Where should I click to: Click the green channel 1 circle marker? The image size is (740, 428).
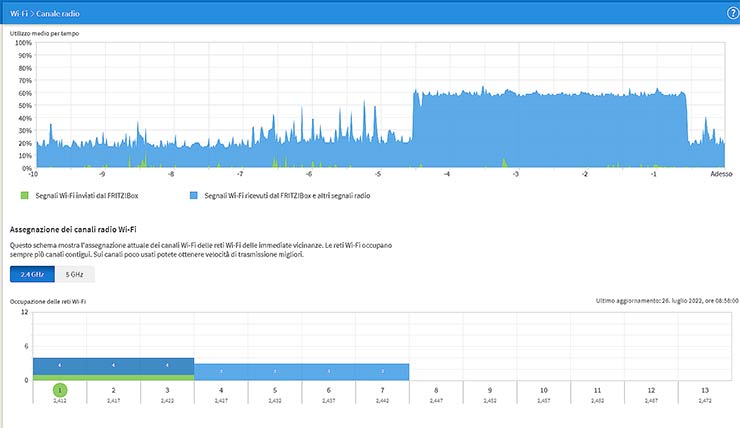pos(60,389)
